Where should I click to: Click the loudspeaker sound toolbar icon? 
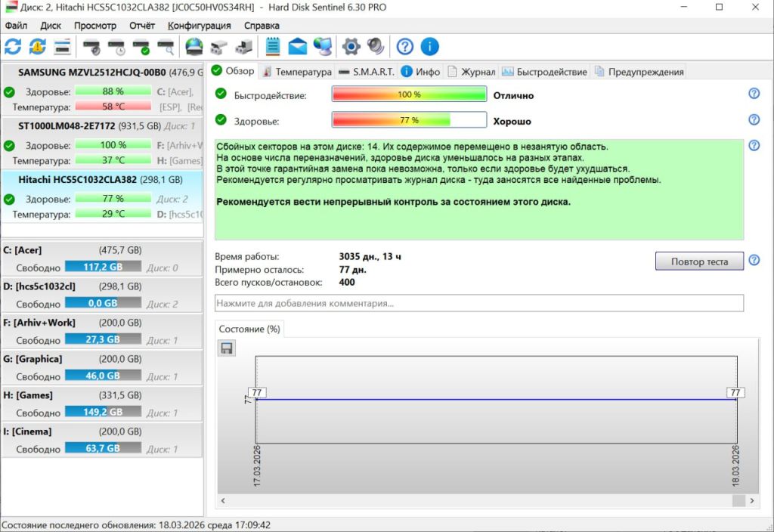[x=376, y=47]
